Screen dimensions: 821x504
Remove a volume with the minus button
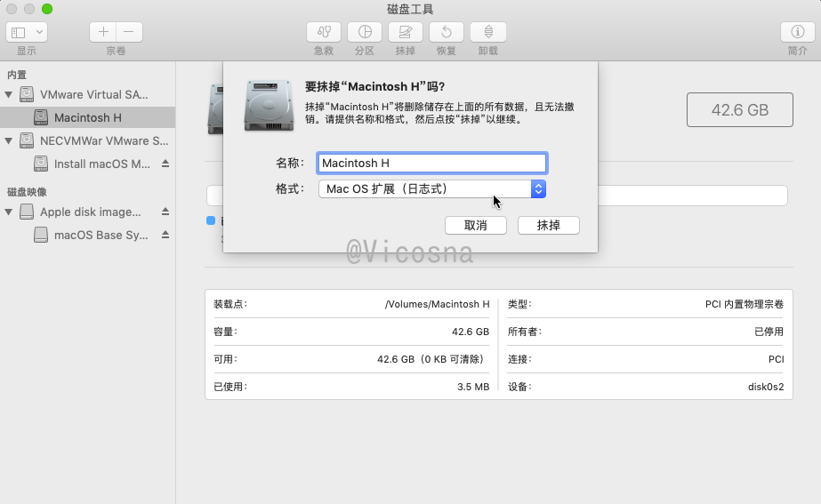[129, 32]
